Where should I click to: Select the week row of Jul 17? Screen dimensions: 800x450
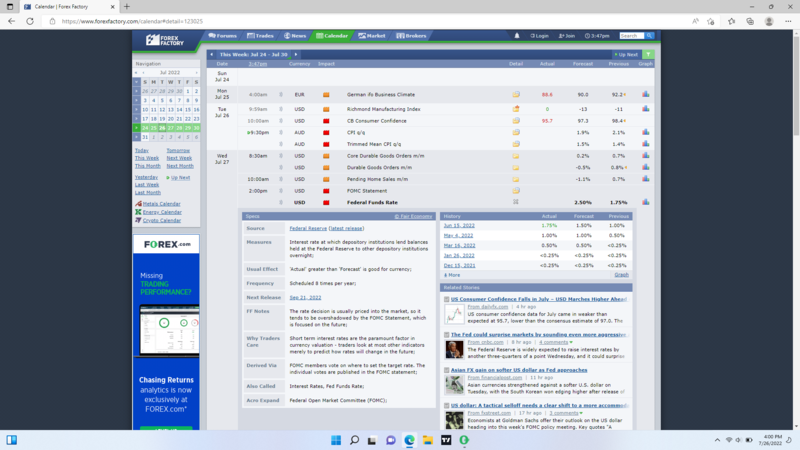pos(137,118)
